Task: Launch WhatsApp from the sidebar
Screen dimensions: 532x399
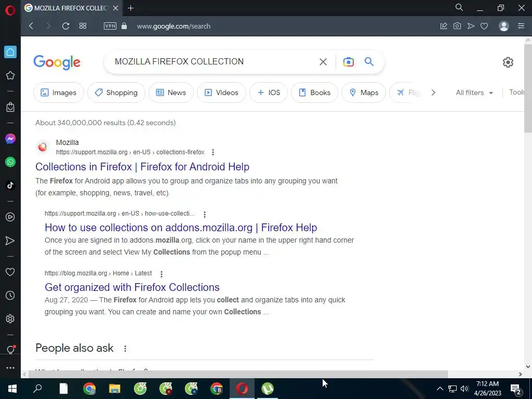Action: 10,162
